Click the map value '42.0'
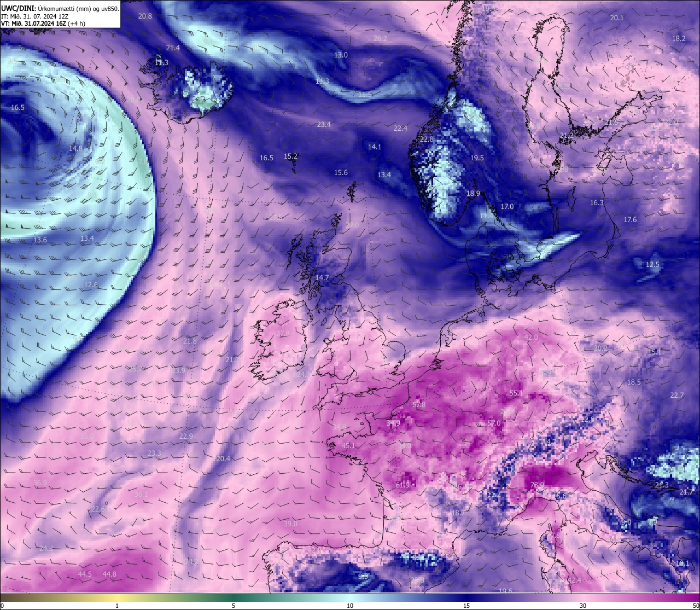Viewport: 700px width, 610px height. point(531,338)
